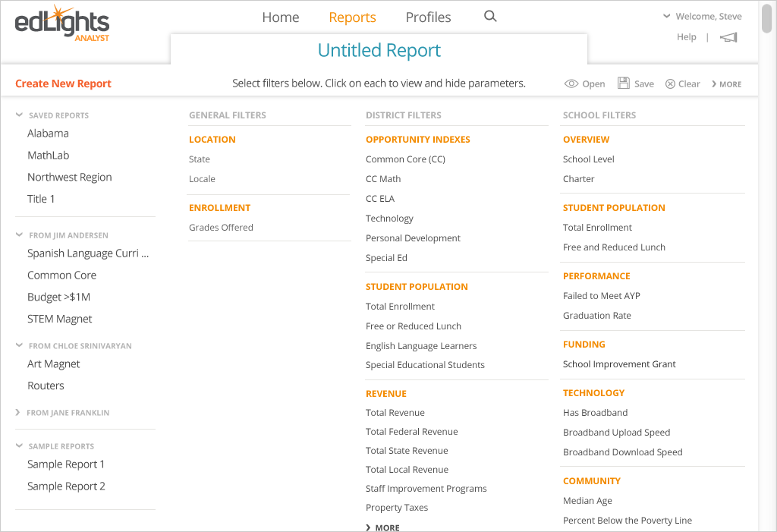The height and width of the screenshot is (532, 777).
Task: Open the Spanish Language Curri... report
Action: coord(88,253)
